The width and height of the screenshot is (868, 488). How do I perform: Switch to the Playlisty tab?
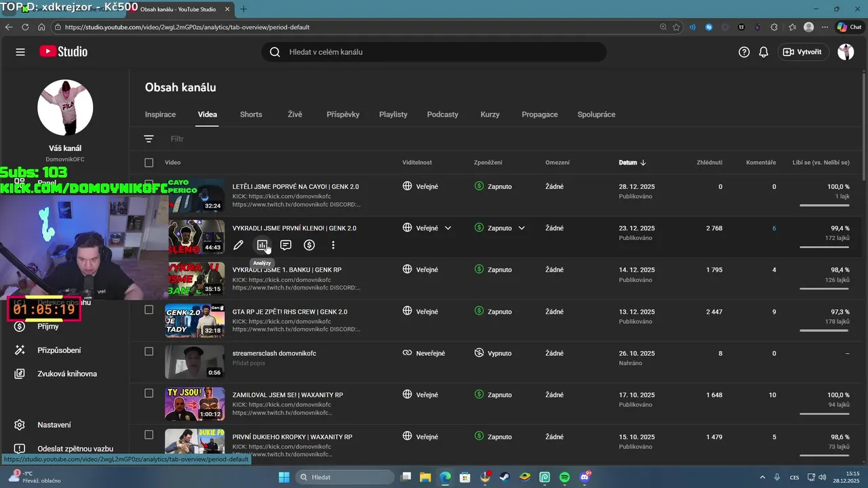pos(393,115)
